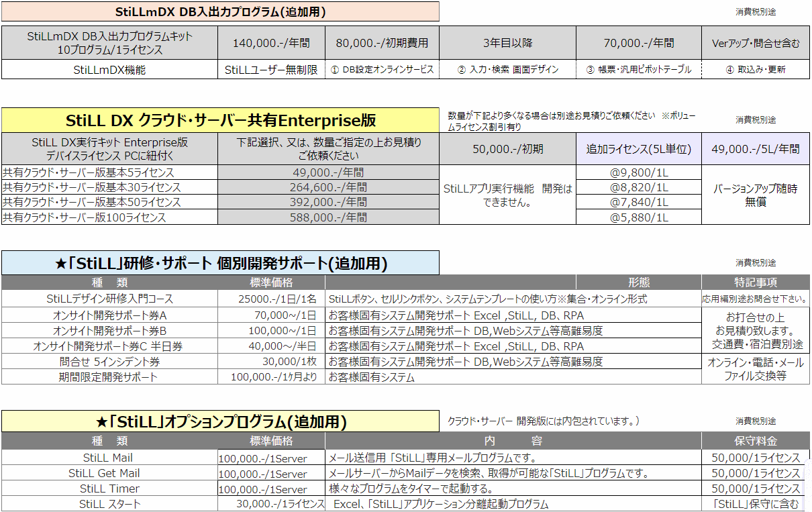Click the "StiLLアプリ実行機能 開発はできません。" cell
812x512 pixels.
coord(507,195)
